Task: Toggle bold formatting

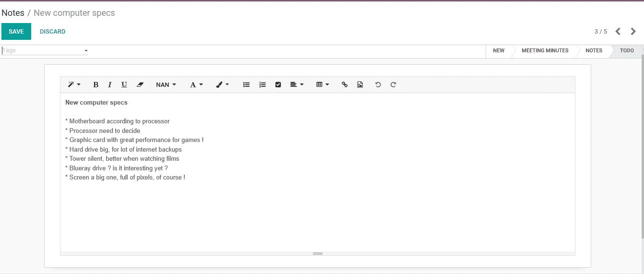Action: (95, 85)
